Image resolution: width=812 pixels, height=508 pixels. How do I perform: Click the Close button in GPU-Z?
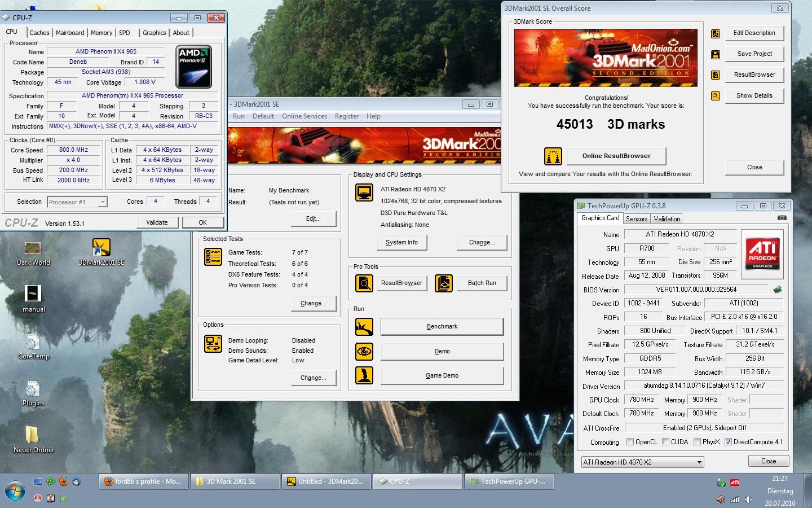point(768,461)
